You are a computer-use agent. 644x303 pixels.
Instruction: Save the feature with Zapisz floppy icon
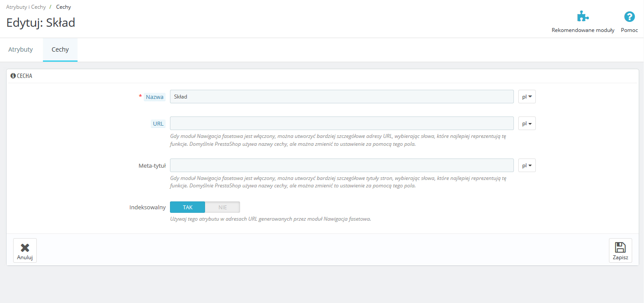pos(620,250)
